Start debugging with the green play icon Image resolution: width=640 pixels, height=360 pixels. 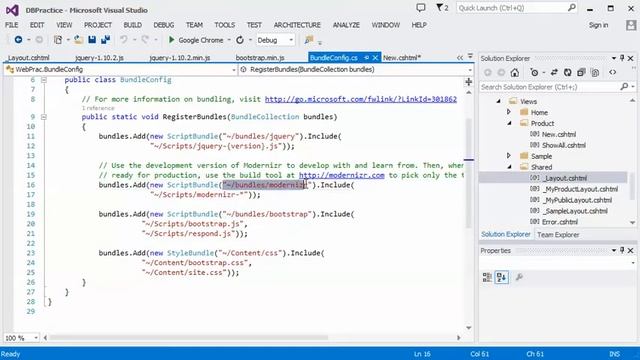click(171, 40)
